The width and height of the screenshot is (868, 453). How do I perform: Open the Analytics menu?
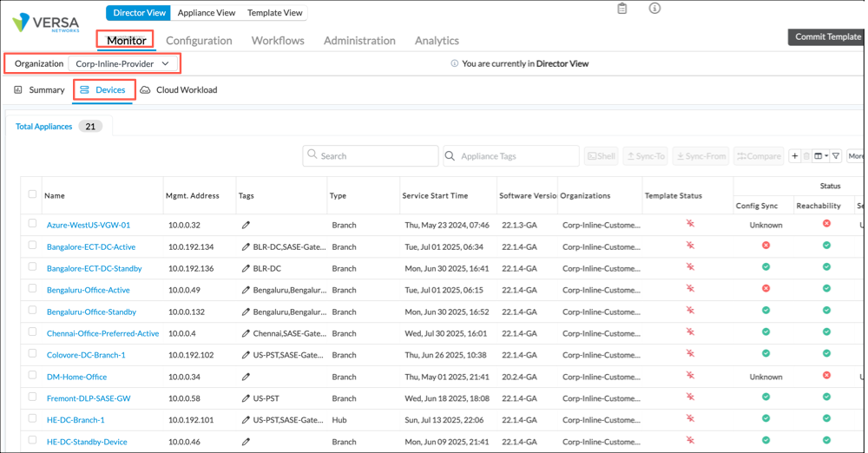click(437, 41)
